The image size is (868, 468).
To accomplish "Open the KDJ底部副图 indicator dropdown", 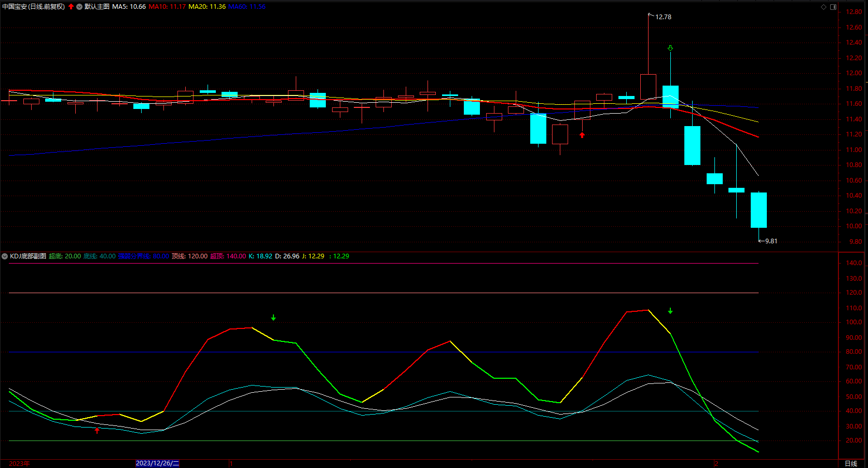I will tap(5, 256).
